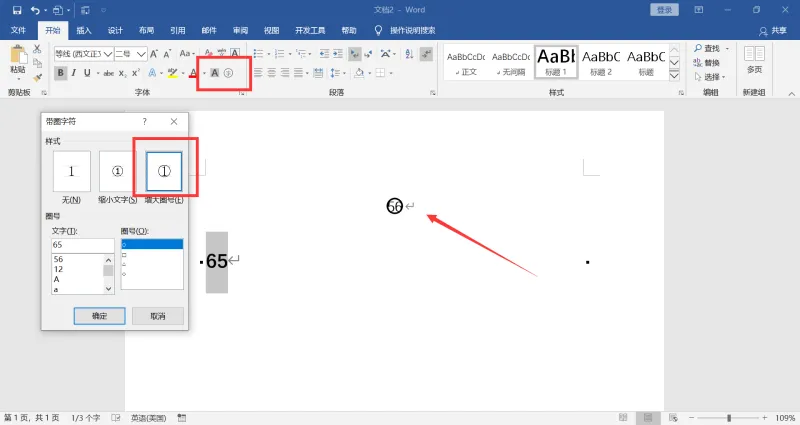
Task: Switch to the Insert (插入) tab
Action: click(84, 31)
